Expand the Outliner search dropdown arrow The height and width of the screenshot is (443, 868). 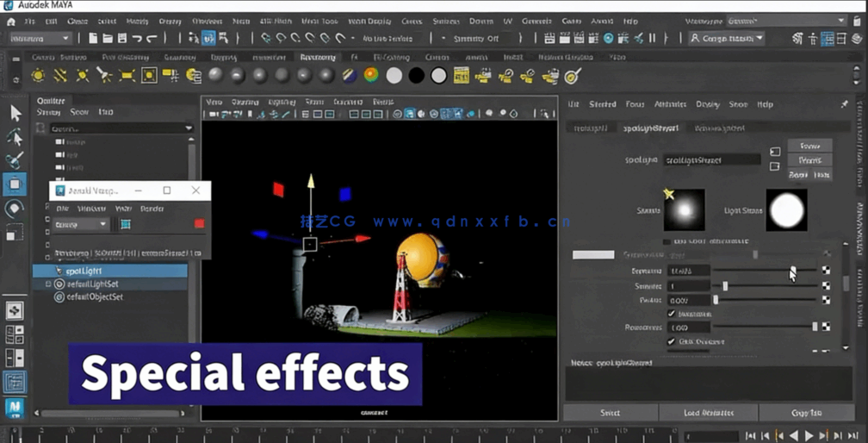[x=189, y=128]
